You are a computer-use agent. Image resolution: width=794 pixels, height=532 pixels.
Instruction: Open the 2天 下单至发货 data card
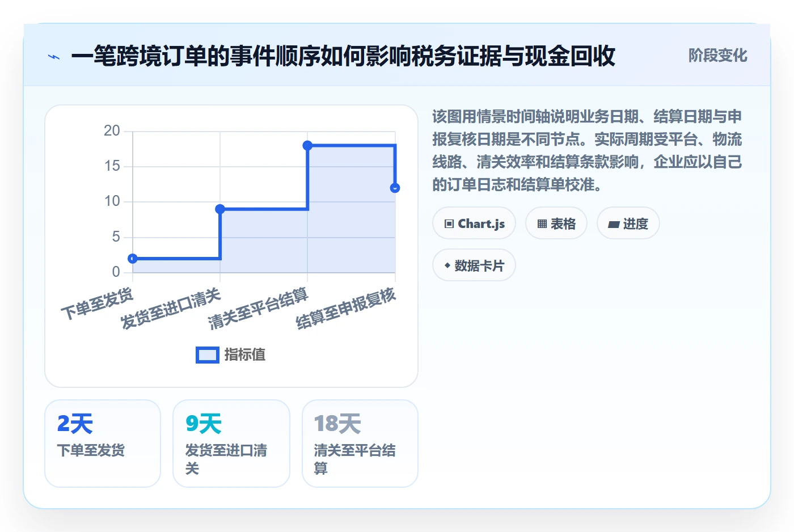103,444
